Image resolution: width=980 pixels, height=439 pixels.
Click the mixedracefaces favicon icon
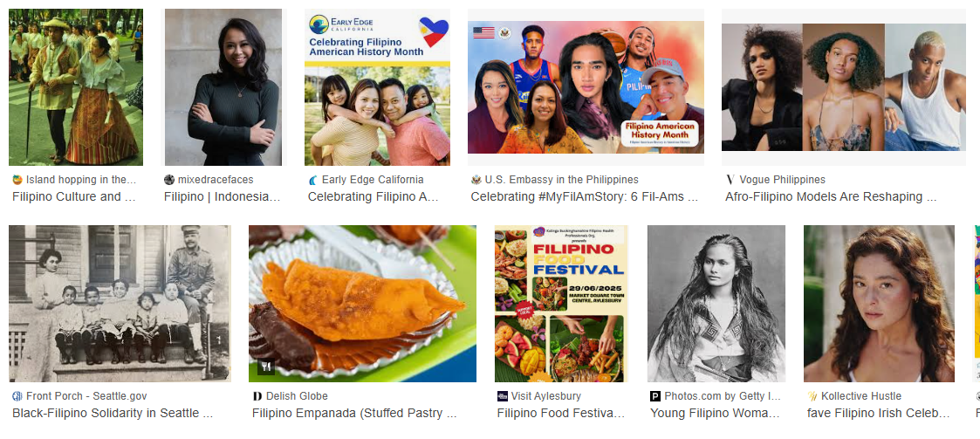tap(168, 180)
